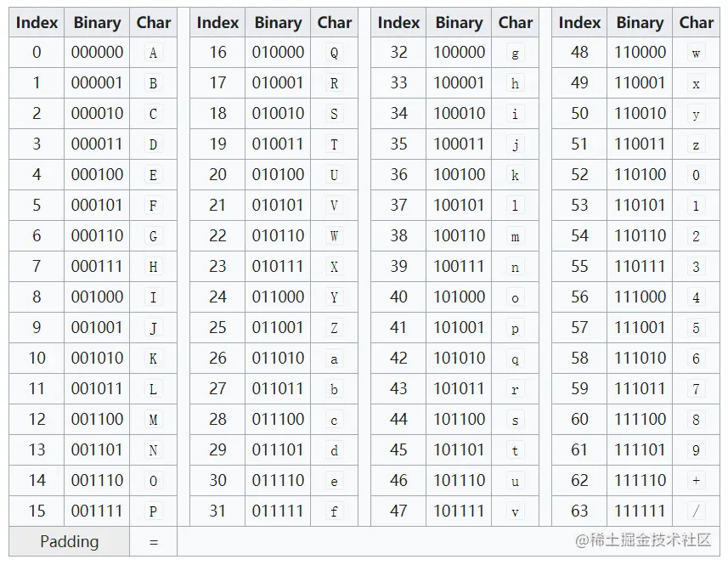Click char cell / in row 63
This screenshot has width=728, height=565.
click(696, 511)
